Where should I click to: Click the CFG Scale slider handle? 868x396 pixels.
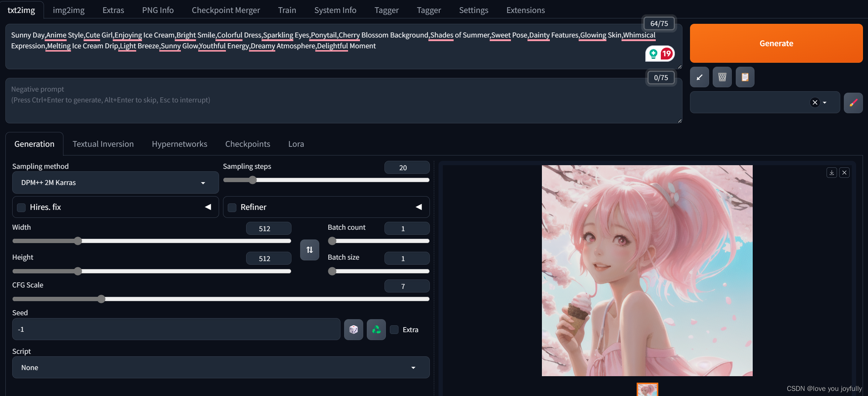tap(102, 299)
